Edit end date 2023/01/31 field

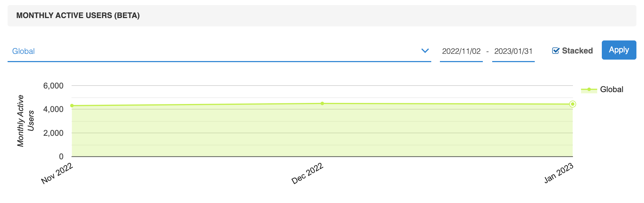click(513, 51)
